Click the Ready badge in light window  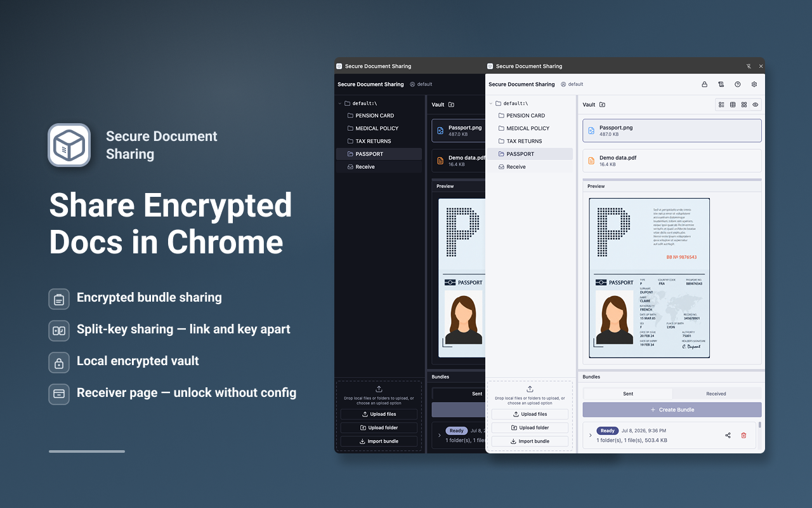click(607, 431)
